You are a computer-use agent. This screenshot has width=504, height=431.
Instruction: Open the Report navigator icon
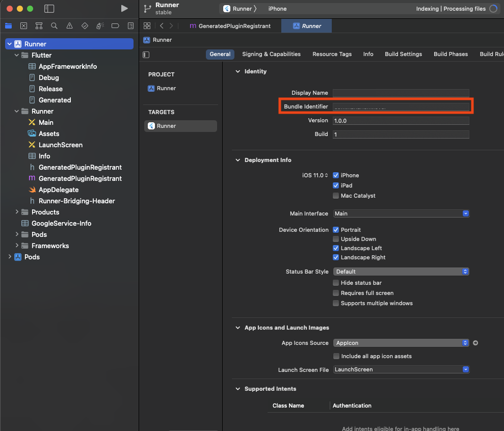130,26
